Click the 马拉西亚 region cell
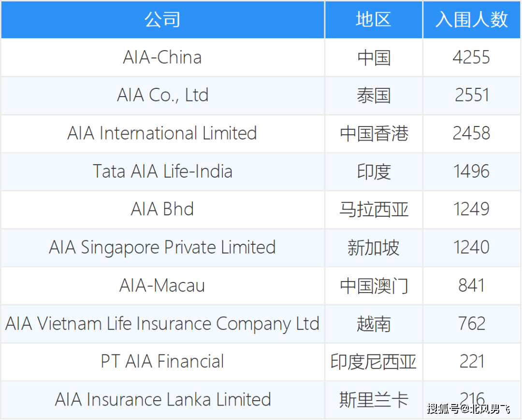 [x=373, y=210]
